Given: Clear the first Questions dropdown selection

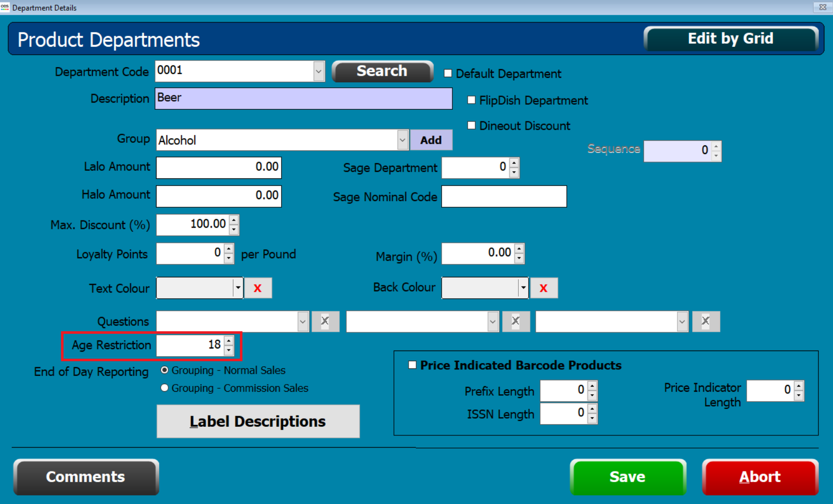Looking at the screenshot, I should click(x=325, y=321).
